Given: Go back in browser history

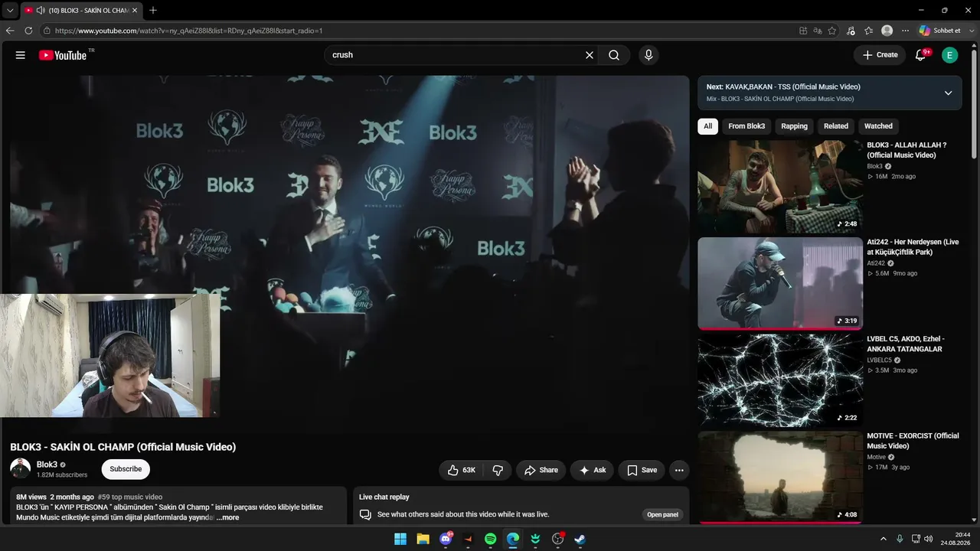Looking at the screenshot, I should (10, 31).
